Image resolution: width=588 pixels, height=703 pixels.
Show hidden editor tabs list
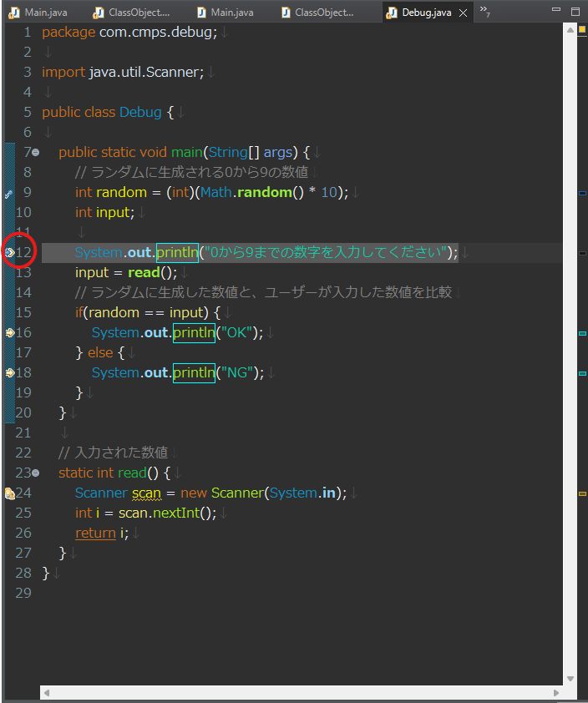point(484,12)
